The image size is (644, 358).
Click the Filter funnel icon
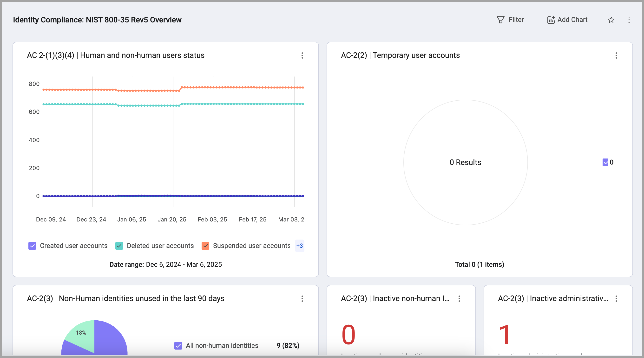tap(500, 20)
